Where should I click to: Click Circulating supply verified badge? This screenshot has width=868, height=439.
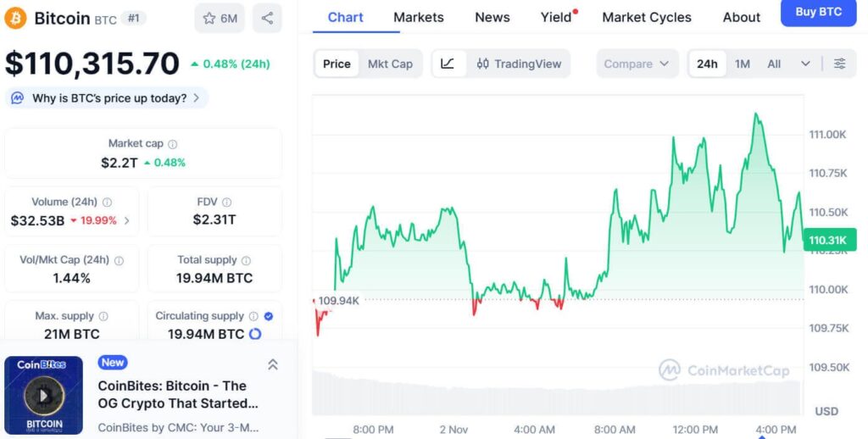[x=269, y=316]
